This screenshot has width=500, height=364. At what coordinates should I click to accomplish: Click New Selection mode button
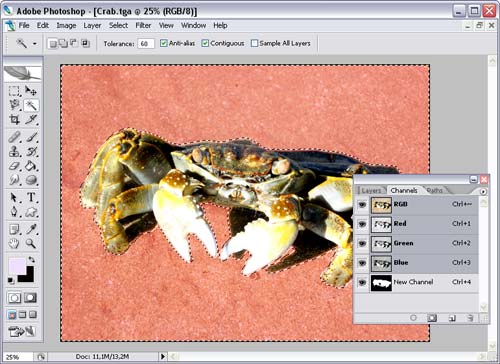coord(53,44)
